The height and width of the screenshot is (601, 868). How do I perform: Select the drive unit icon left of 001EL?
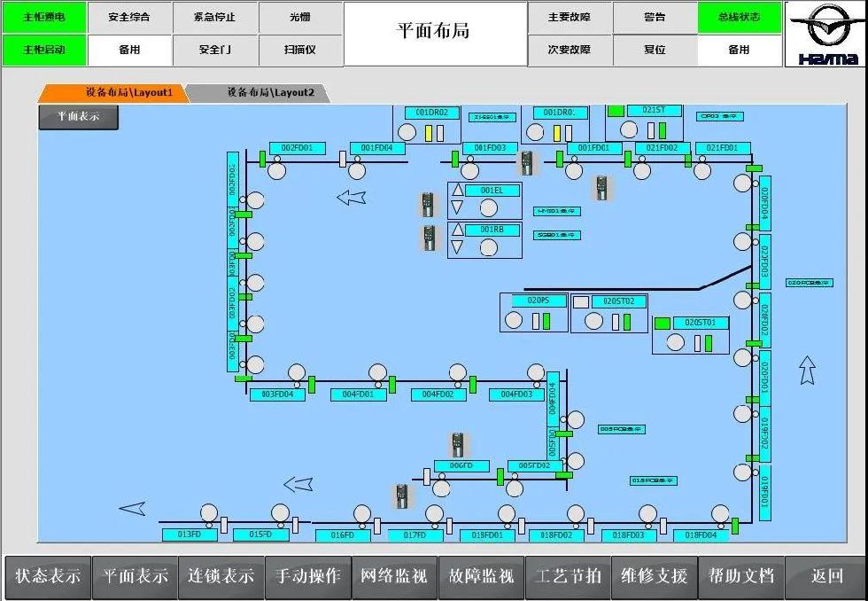tap(429, 205)
